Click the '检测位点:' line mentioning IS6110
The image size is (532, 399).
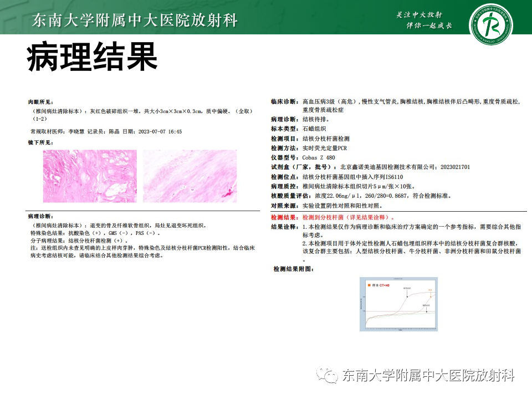pyautogui.click(x=337, y=177)
